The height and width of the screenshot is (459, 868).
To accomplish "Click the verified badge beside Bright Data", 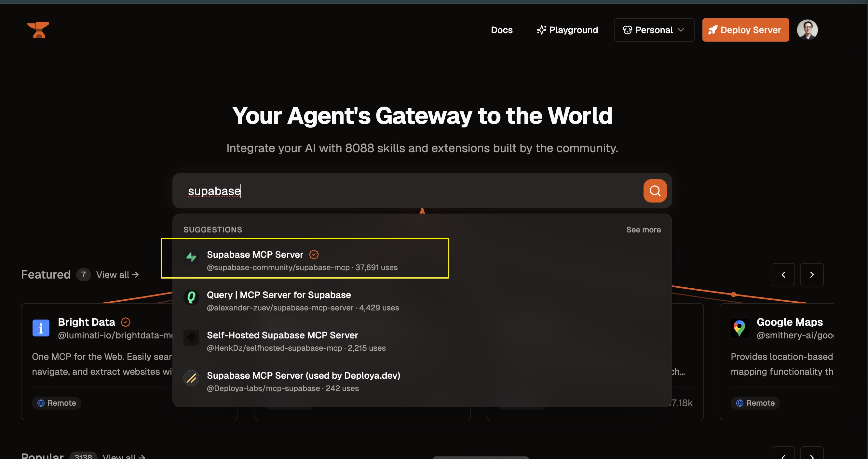I will (x=125, y=322).
